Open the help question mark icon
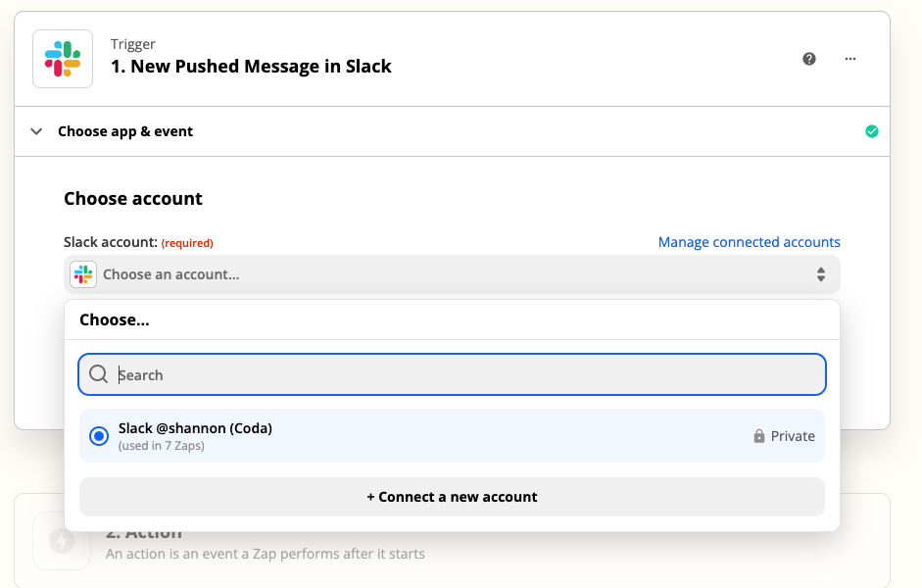 (809, 59)
